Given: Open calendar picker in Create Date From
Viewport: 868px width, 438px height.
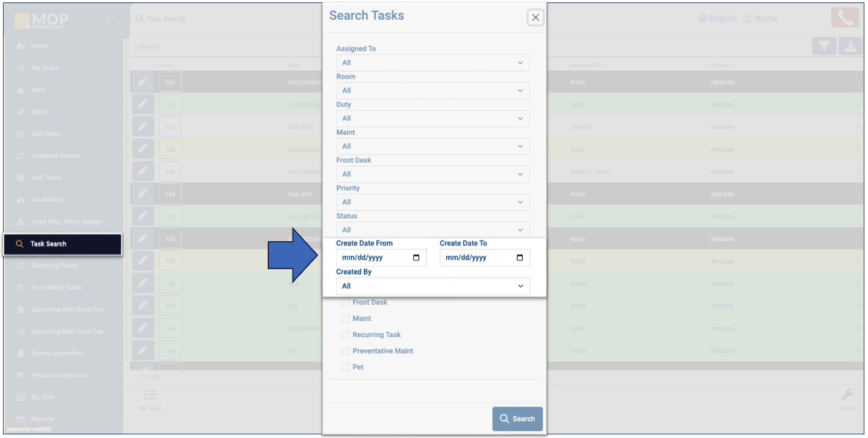Looking at the screenshot, I should [416, 258].
